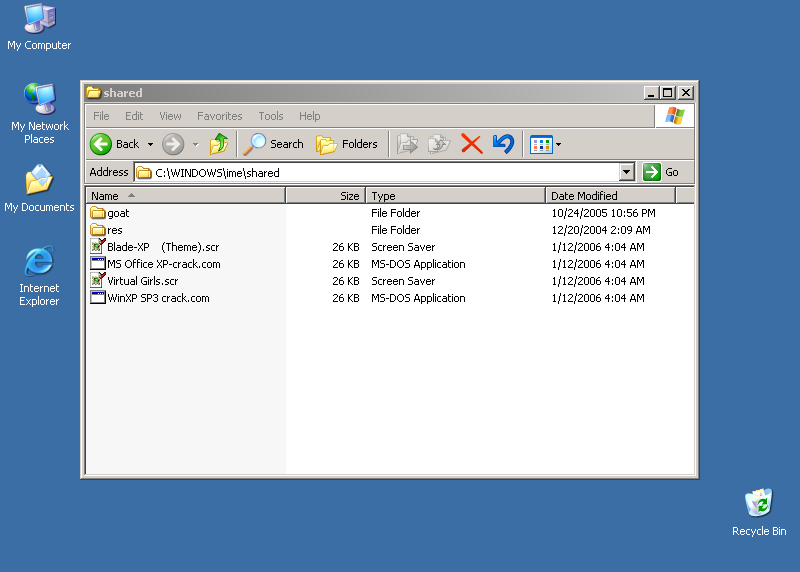Open the Views button
The height and width of the screenshot is (572, 800).
coord(541,145)
